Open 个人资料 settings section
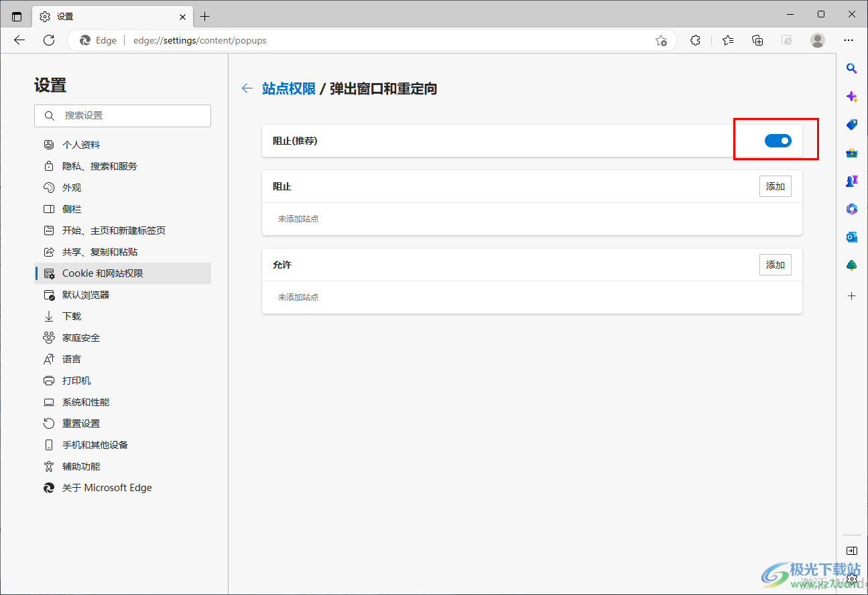Viewport: 868px width, 595px height. pyautogui.click(x=123, y=145)
